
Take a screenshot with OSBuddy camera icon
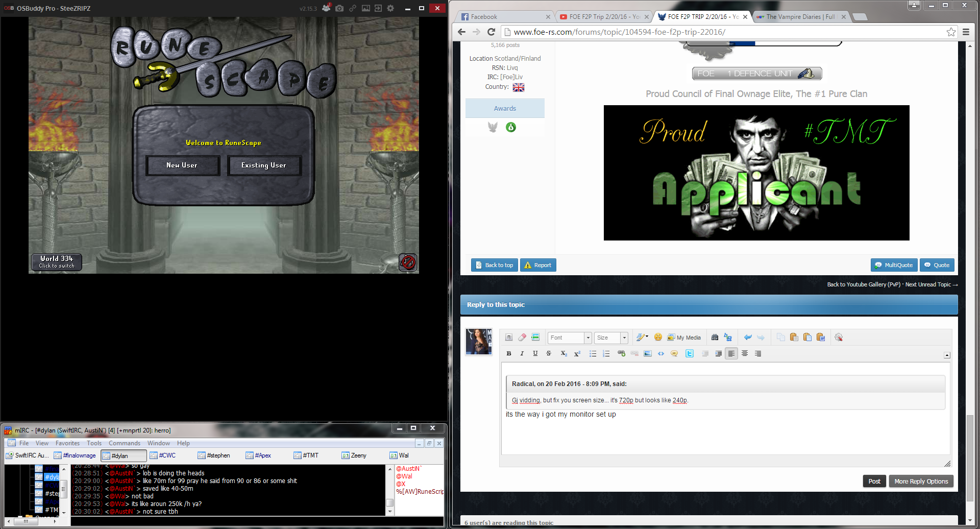click(x=339, y=8)
